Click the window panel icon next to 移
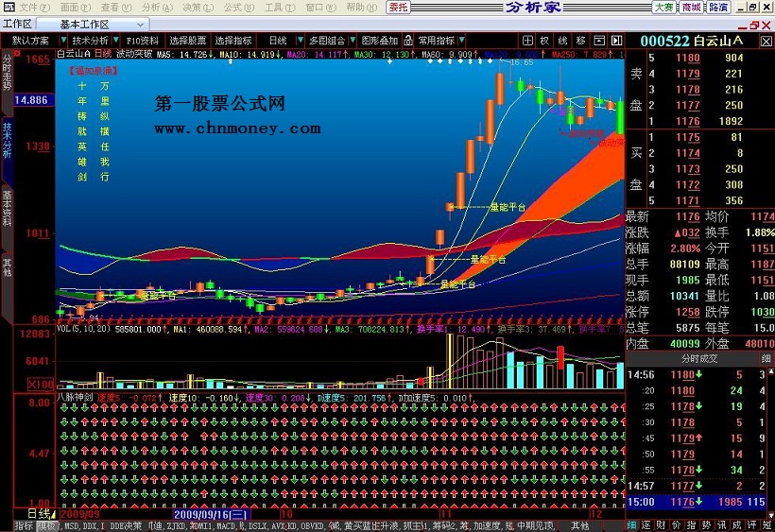Image resolution: width=775 pixels, height=532 pixels. (598, 41)
